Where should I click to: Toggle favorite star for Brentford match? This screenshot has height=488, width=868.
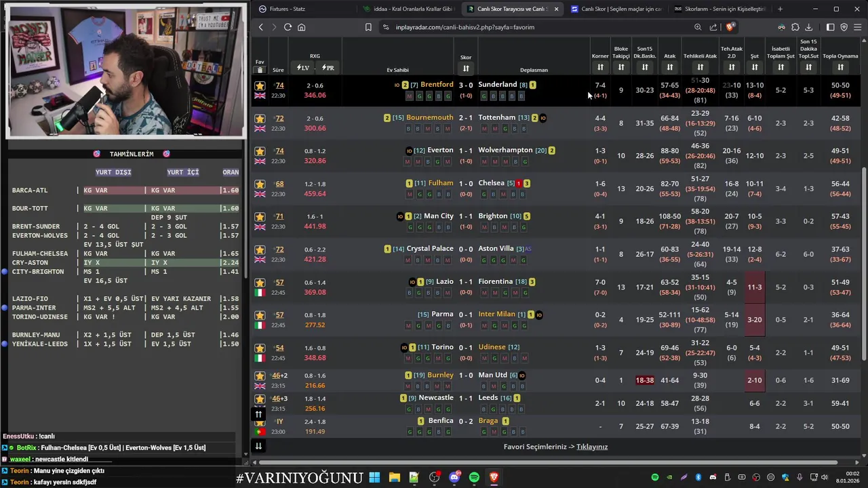(260, 85)
